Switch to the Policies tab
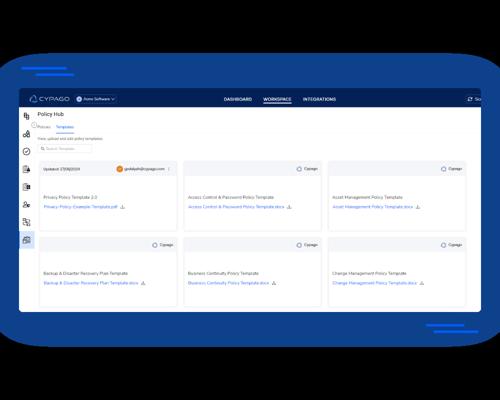This screenshot has width=500, height=400. (44, 127)
